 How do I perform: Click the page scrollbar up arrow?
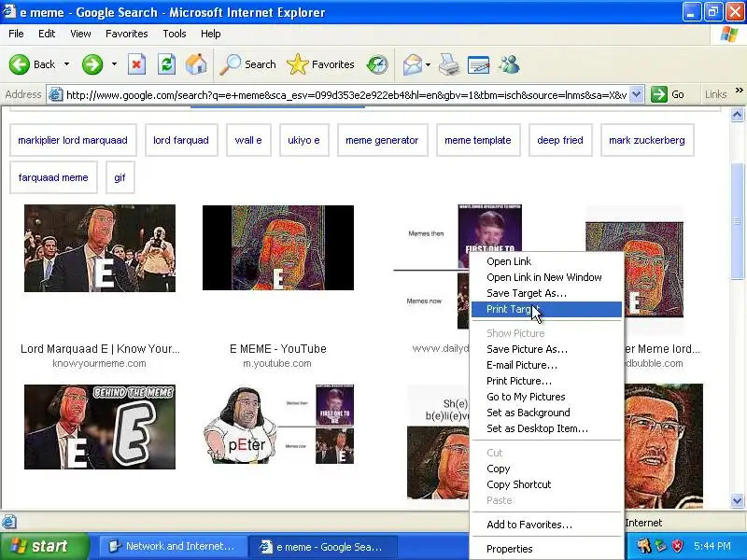pos(737,115)
